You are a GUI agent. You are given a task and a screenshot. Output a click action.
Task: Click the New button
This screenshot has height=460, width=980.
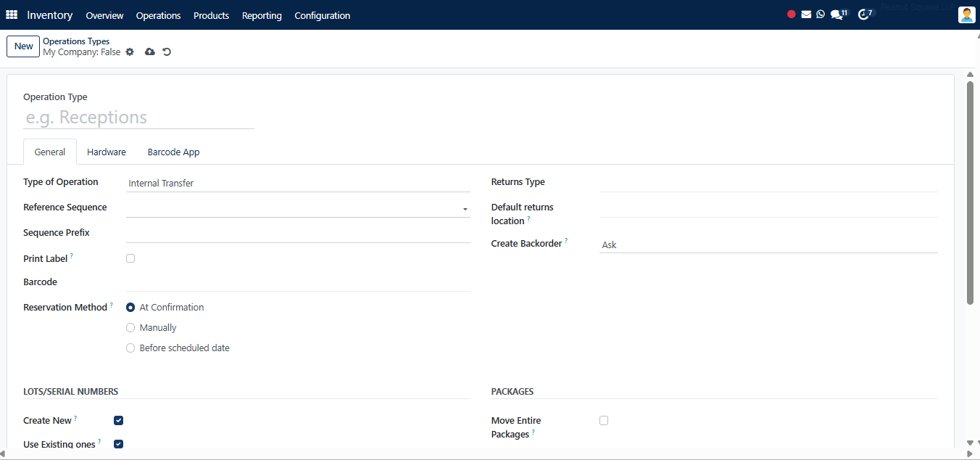pos(23,46)
